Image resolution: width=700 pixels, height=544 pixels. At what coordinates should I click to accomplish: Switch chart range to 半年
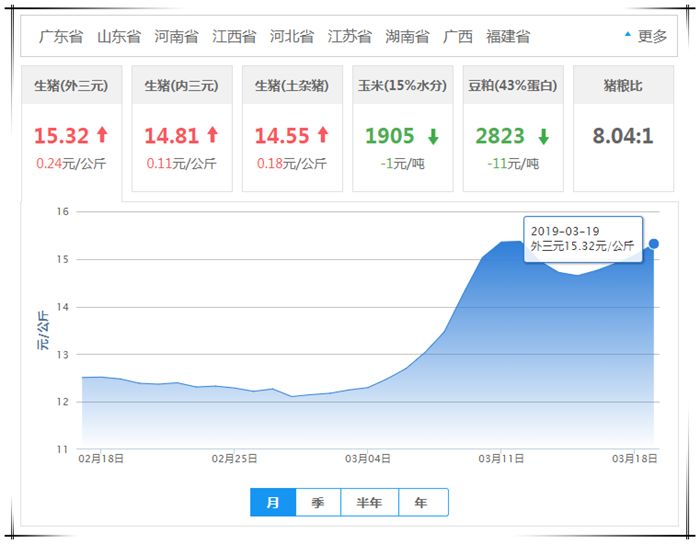[x=369, y=502]
